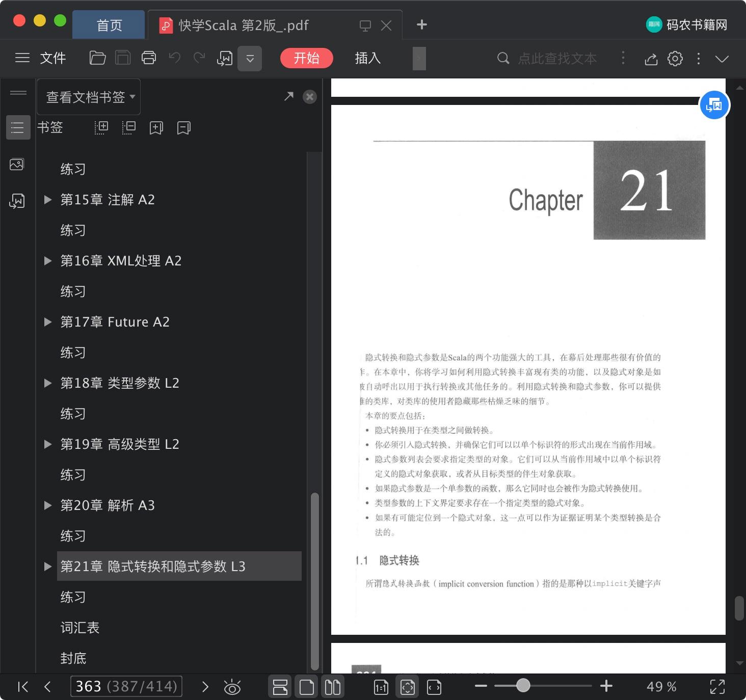Toggle fit page view icon

(x=408, y=687)
